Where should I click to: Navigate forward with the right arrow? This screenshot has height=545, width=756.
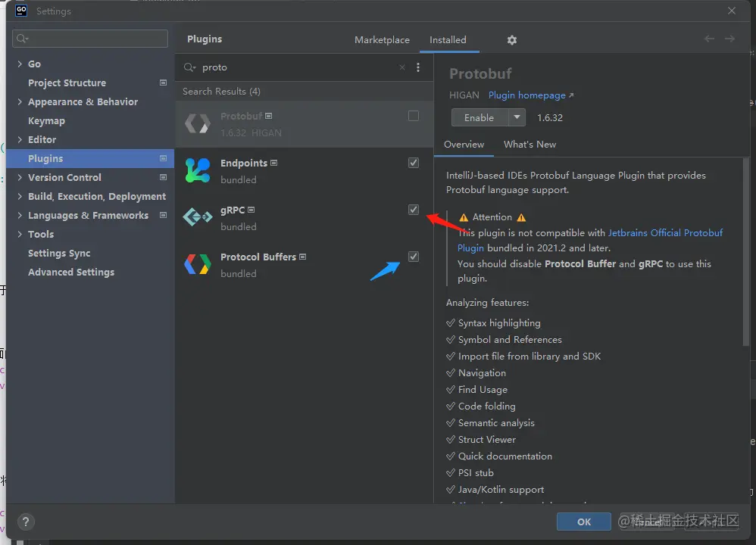[x=730, y=39]
